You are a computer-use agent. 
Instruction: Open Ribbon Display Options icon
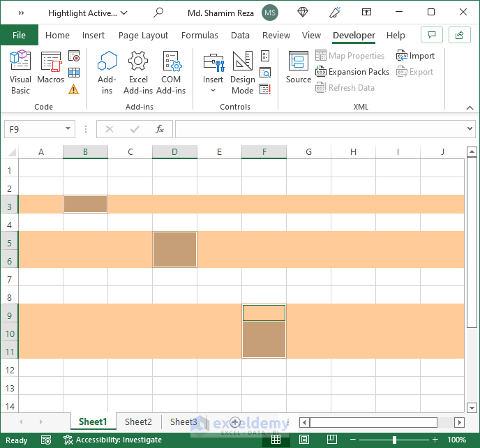366,13
